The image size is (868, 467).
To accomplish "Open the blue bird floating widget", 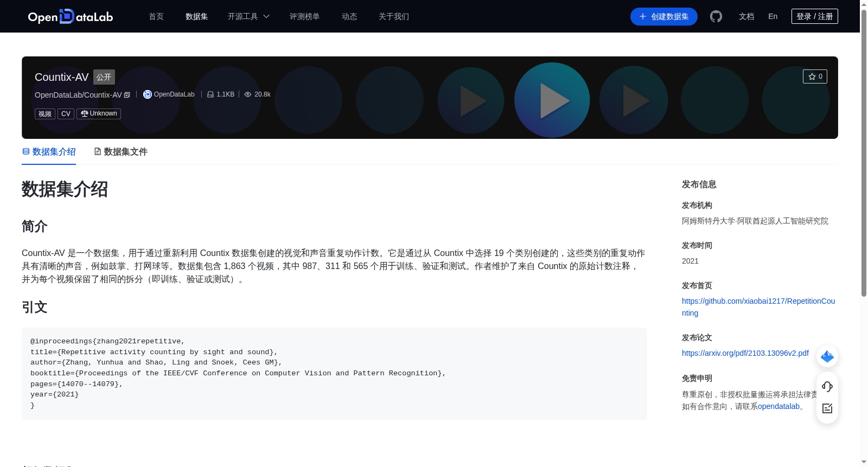I will pyautogui.click(x=827, y=356).
